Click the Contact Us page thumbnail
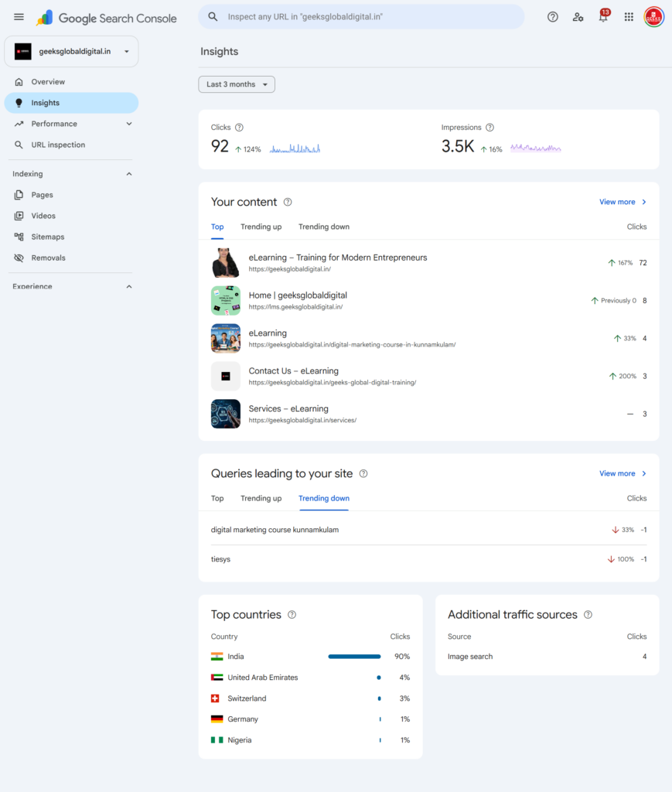The width and height of the screenshot is (672, 792). pyautogui.click(x=226, y=377)
